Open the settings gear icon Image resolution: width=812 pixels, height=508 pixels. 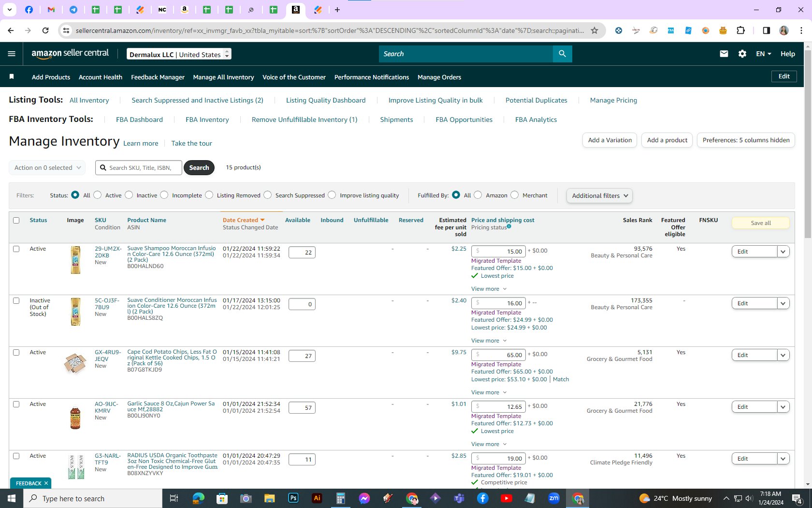742,54
